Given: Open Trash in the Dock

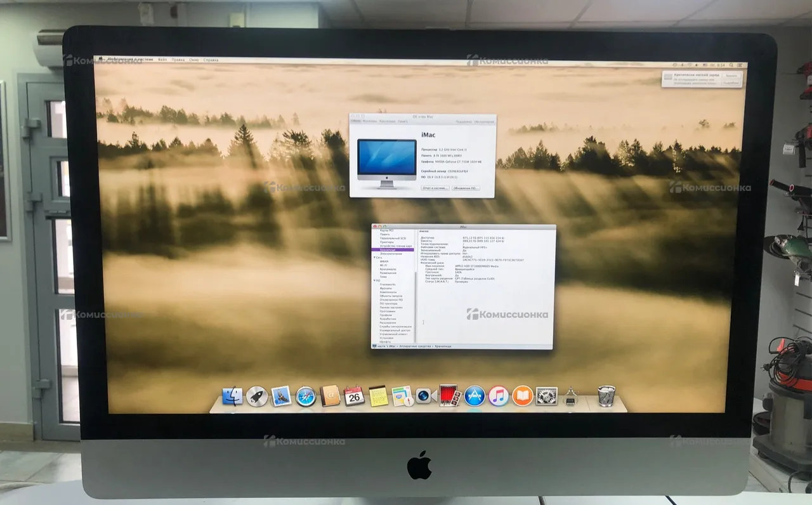Looking at the screenshot, I should tap(606, 397).
